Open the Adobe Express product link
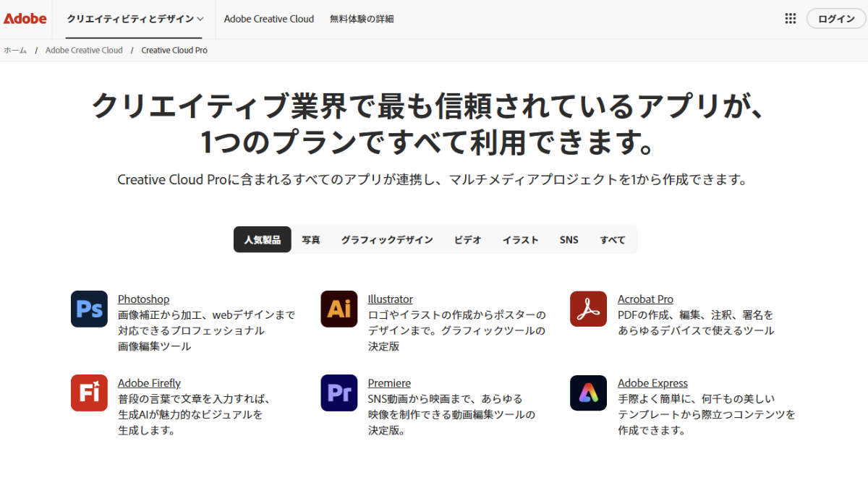 coord(652,382)
